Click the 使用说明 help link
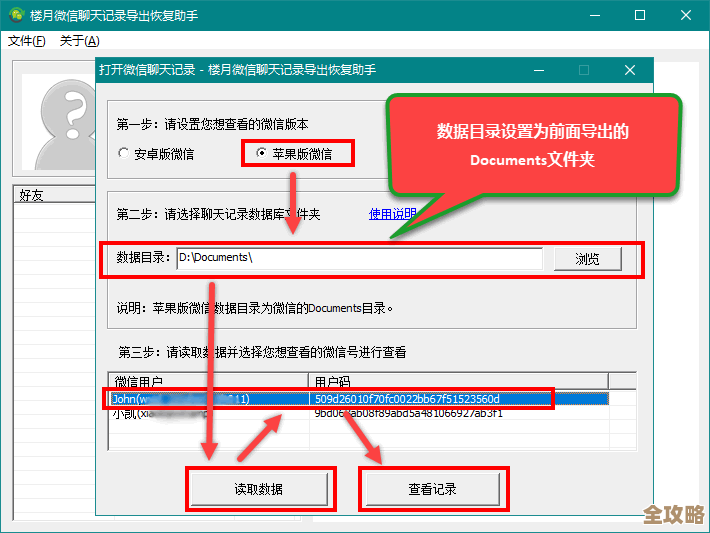710x533 pixels. 392,214
